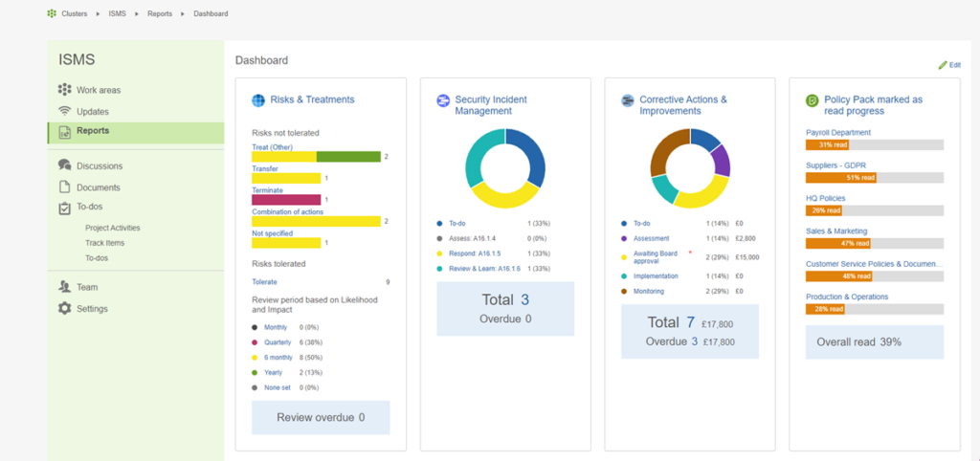
Task: Open the To-dos sub-item below Track Items
Action: [x=97, y=258]
